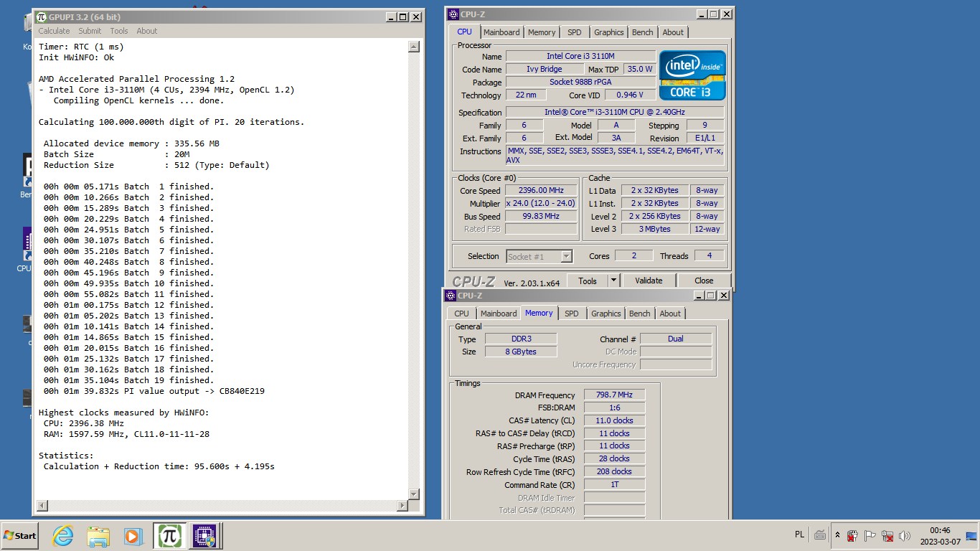Launch Windows Media Player taskbar icon

click(x=133, y=536)
